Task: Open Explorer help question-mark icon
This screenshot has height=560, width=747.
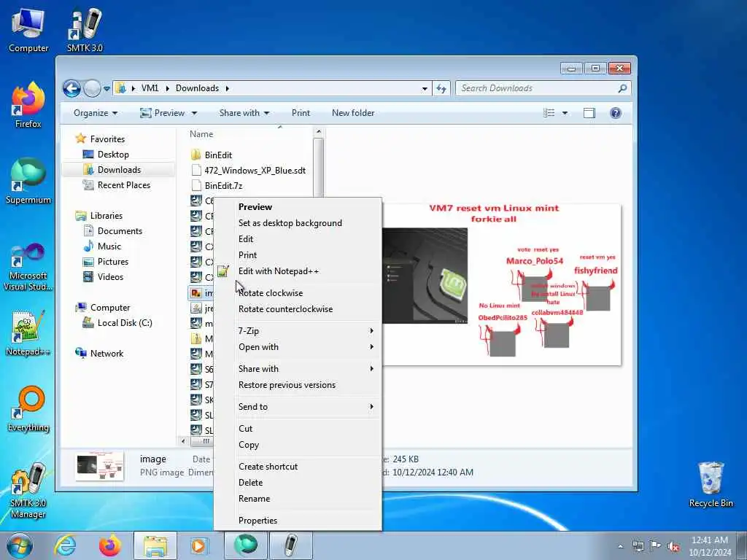Action: 616,113
